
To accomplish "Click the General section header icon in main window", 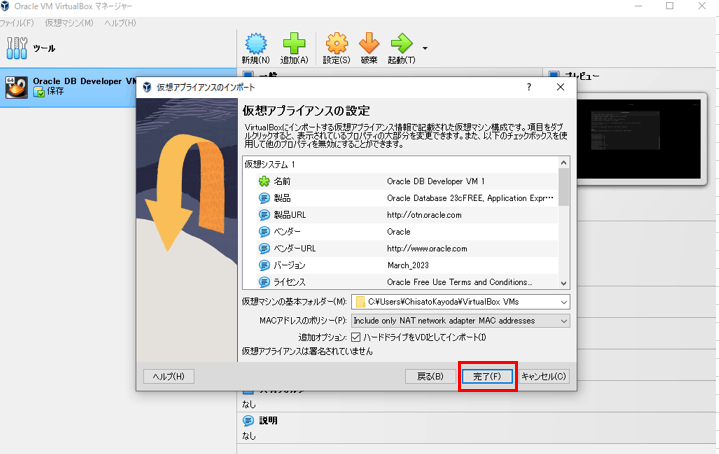I will coord(248,74).
